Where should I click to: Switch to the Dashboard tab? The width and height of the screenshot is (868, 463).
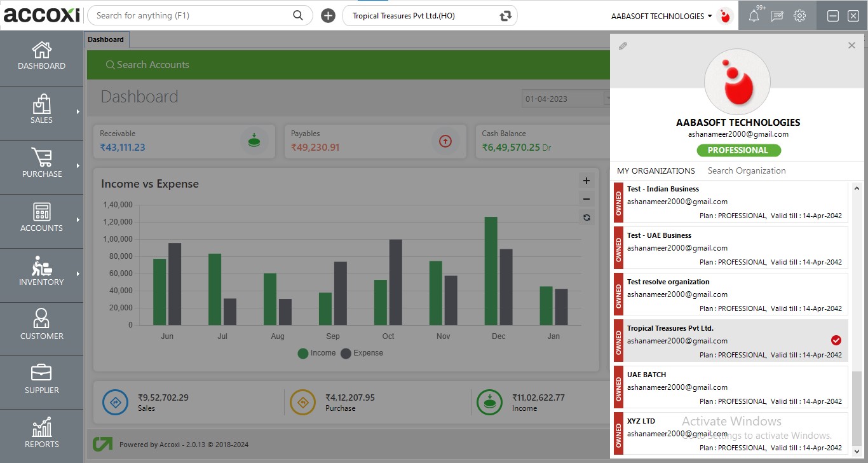106,39
